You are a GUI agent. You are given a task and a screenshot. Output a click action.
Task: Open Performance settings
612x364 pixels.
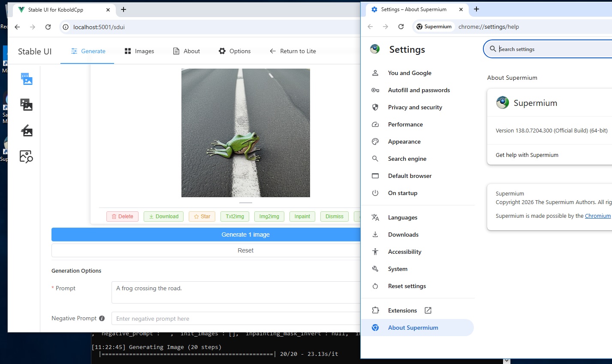pos(405,124)
